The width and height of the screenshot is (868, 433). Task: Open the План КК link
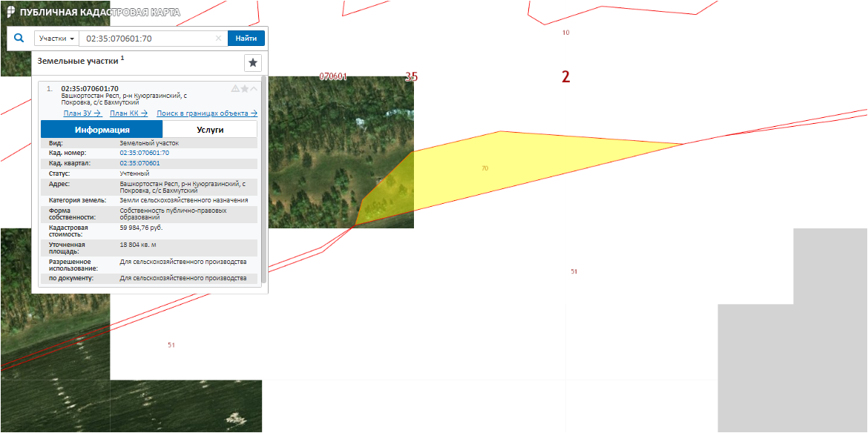[x=128, y=113]
